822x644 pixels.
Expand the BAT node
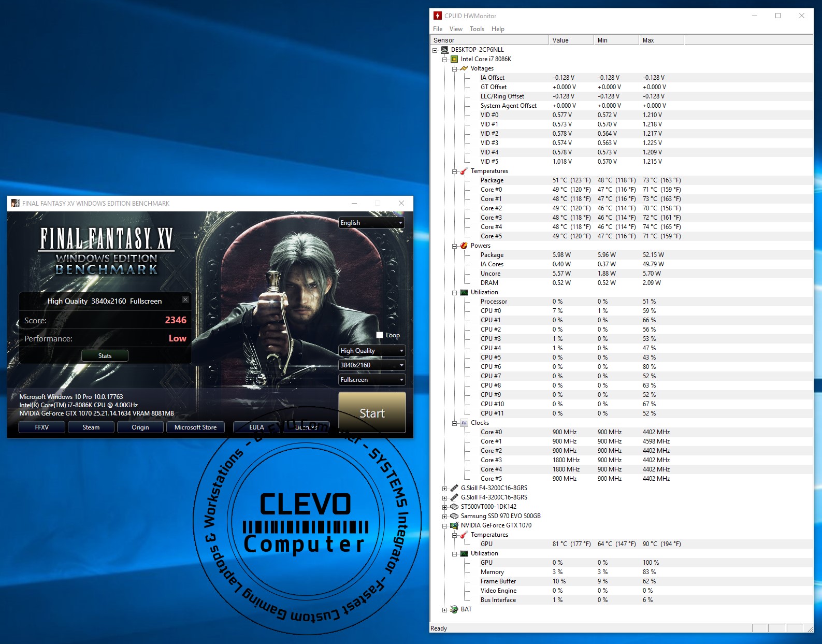click(444, 610)
